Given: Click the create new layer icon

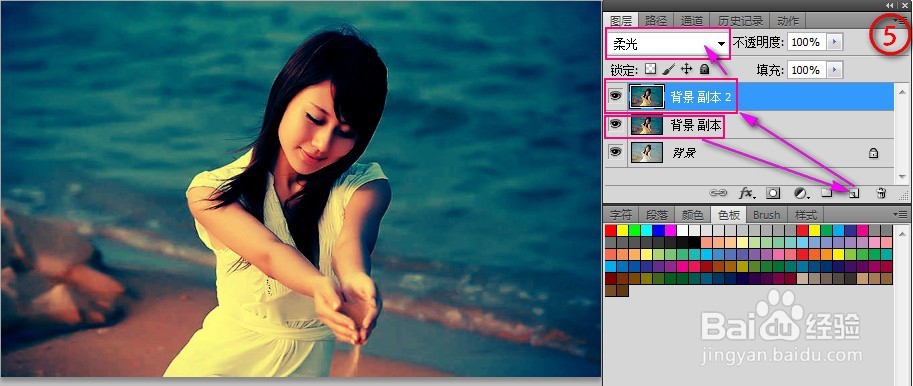Looking at the screenshot, I should coord(854,193).
